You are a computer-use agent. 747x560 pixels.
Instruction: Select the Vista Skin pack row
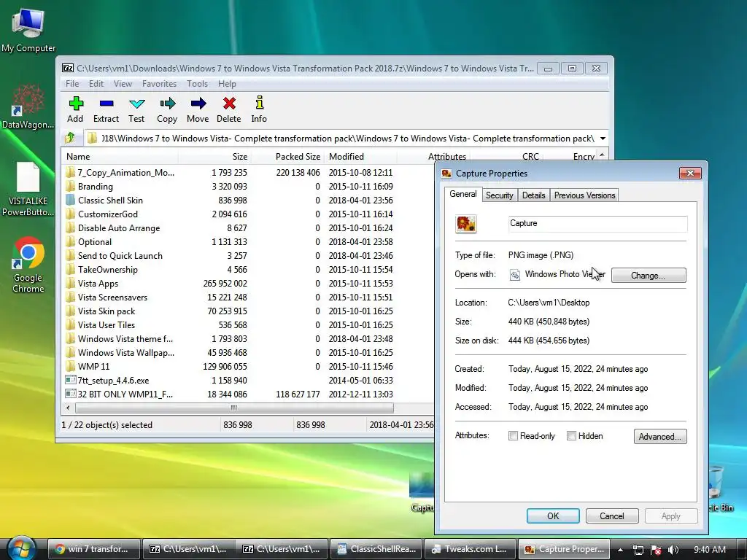[x=248, y=311]
